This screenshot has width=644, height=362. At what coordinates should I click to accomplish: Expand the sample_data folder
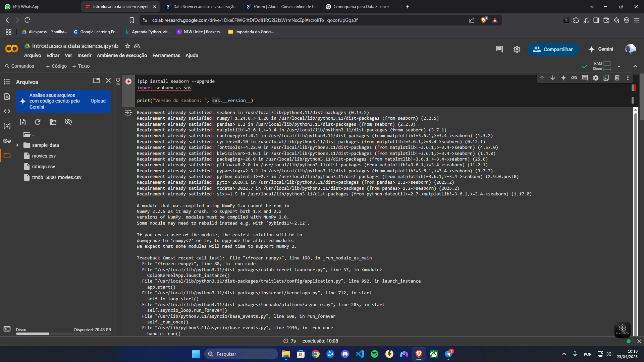(x=17, y=145)
